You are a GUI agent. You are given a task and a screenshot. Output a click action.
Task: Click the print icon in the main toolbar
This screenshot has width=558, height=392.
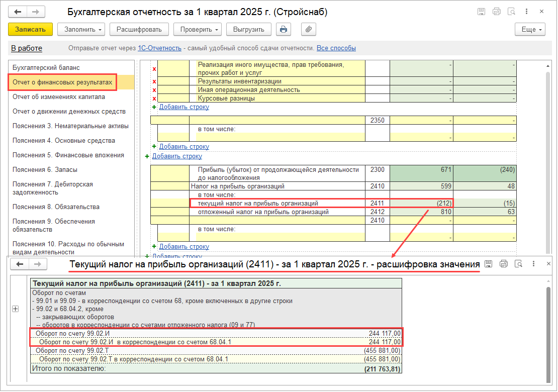point(284,30)
